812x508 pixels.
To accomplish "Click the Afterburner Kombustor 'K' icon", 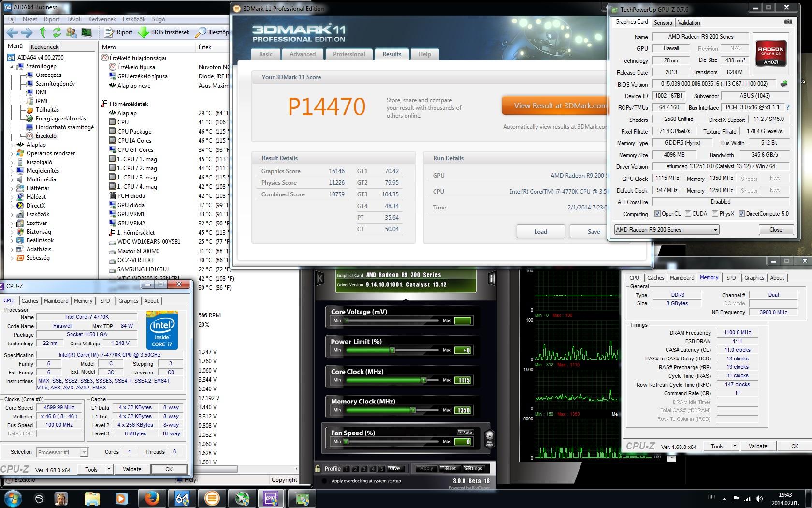I will [x=320, y=278].
